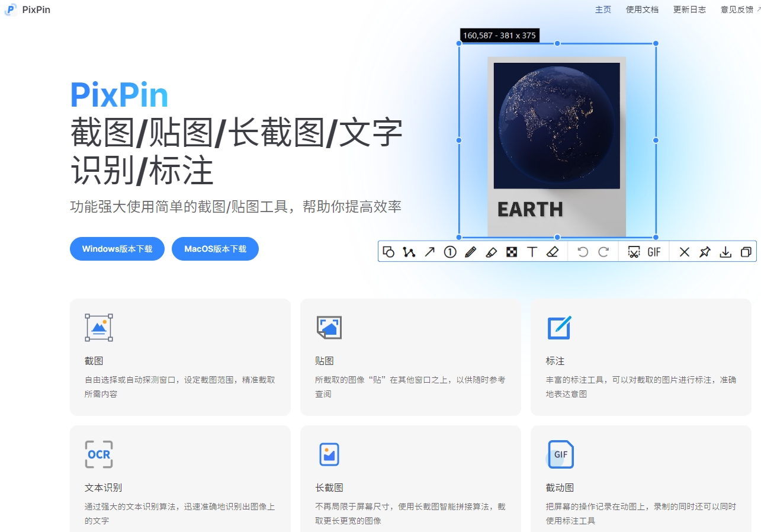Viewport: 761px width, 532px height.
Task: Select the shapes tool in screenshot toolbar
Action: 388,252
